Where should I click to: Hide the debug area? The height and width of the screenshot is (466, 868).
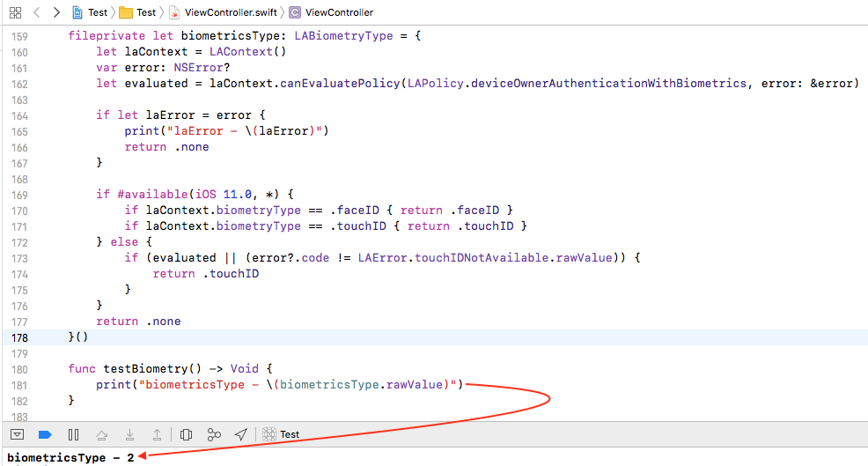pyautogui.click(x=17, y=434)
